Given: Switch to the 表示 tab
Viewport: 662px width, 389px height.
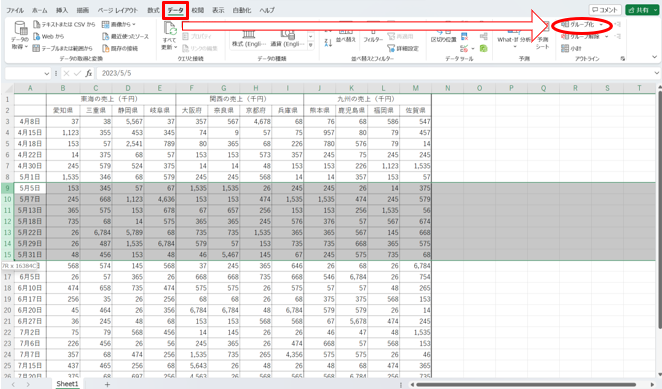Looking at the screenshot, I should (218, 10).
